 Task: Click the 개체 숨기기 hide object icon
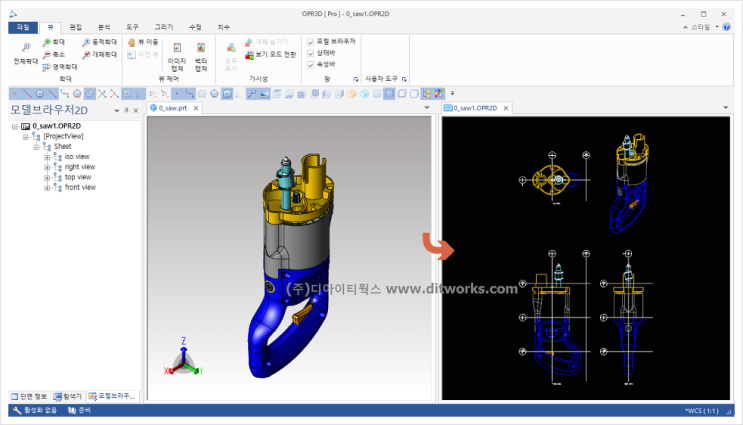tap(249, 43)
